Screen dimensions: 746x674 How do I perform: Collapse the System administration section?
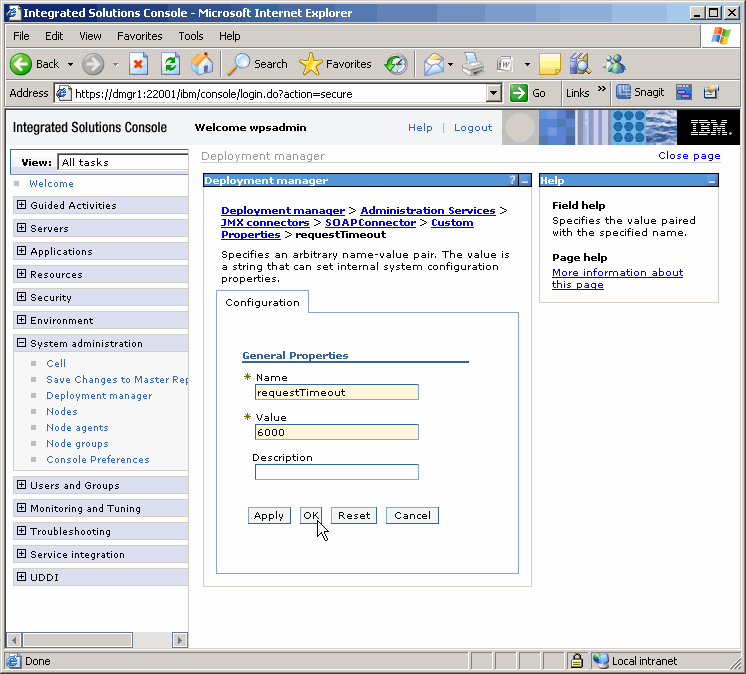22,343
